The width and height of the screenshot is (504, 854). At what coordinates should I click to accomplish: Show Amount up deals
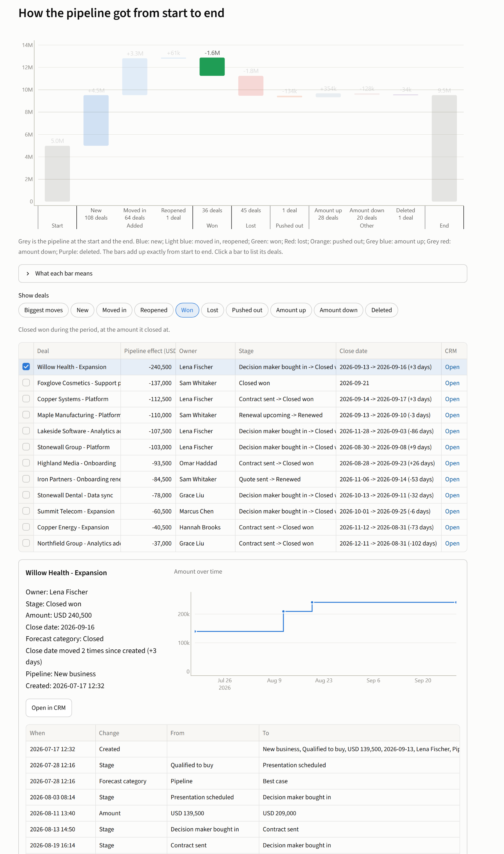tap(291, 310)
